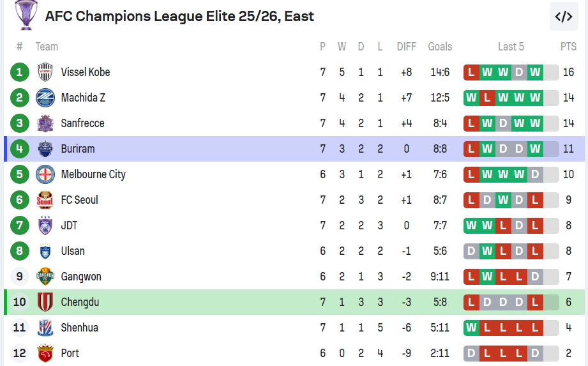Image resolution: width=588 pixels, height=366 pixels.
Task: Click the JDT team crest
Action: (x=45, y=225)
